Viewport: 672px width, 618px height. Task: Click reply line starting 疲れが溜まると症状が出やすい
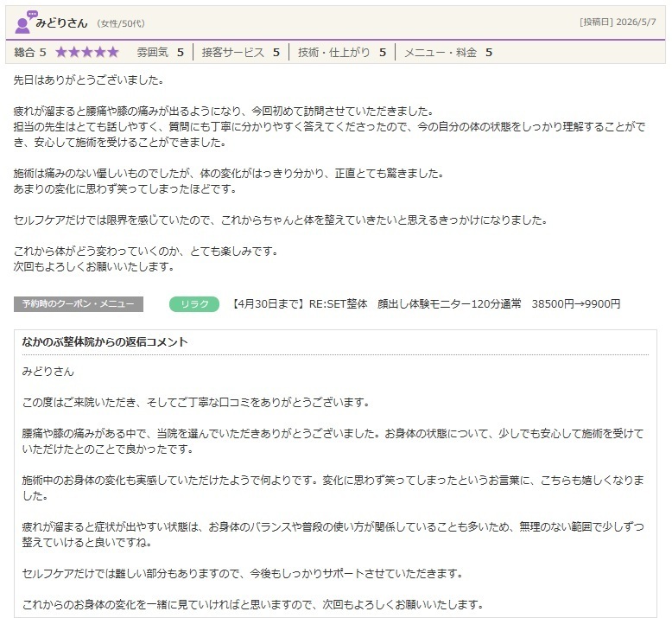pyautogui.click(x=333, y=526)
